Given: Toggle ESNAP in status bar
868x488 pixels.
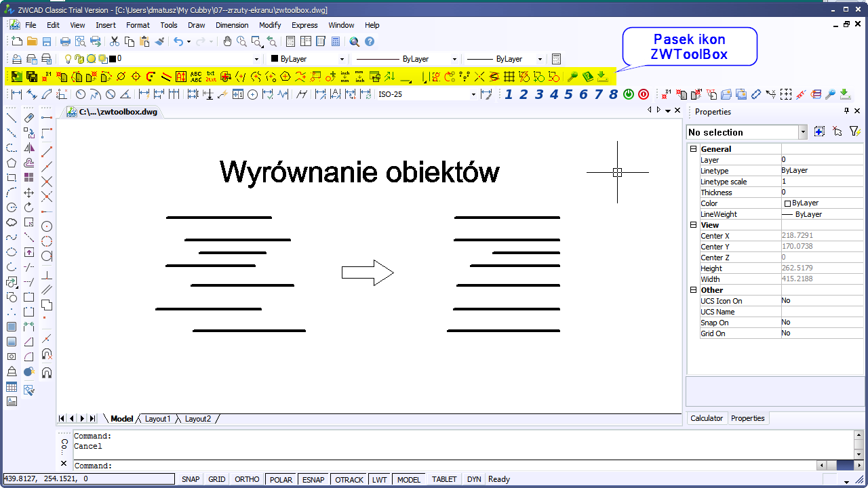Looking at the screenshot, I should pos(313,479).
